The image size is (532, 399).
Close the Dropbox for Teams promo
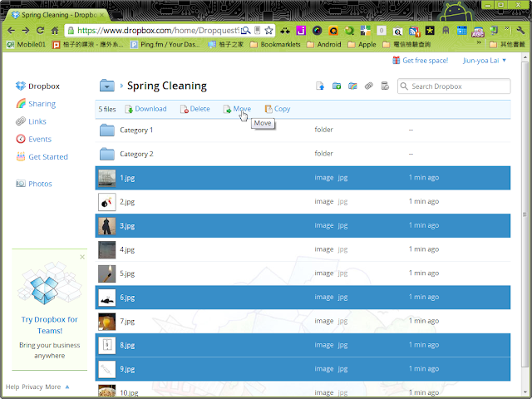click(x=82, y=257)
